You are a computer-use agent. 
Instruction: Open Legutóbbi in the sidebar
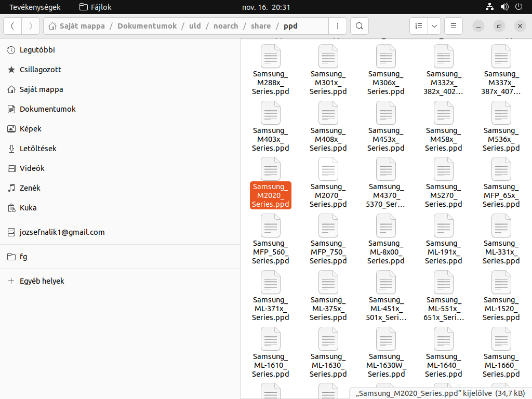[x=120, y=50]
